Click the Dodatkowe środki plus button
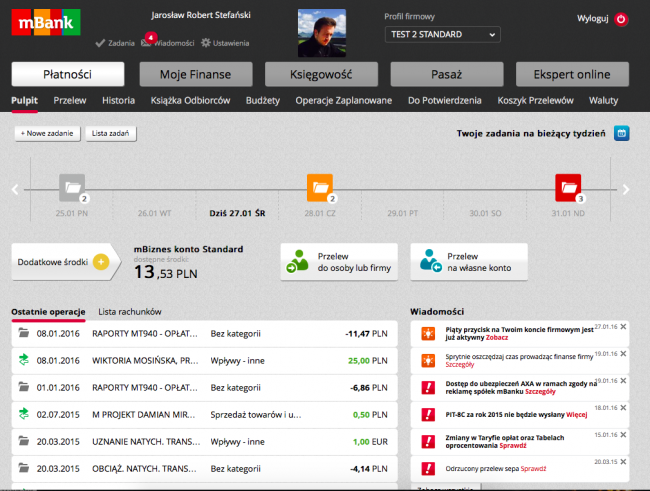The image size is (650, 491). tap(101, 262)
